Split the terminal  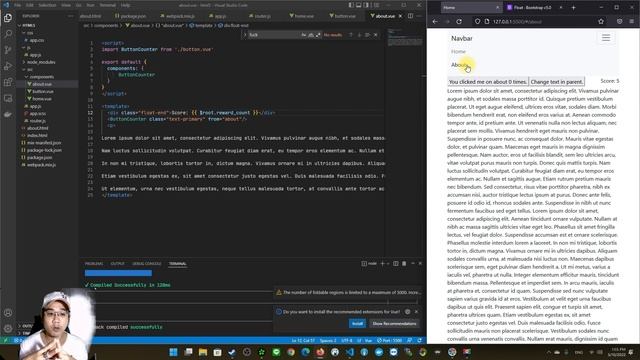(x=396, y=264)
